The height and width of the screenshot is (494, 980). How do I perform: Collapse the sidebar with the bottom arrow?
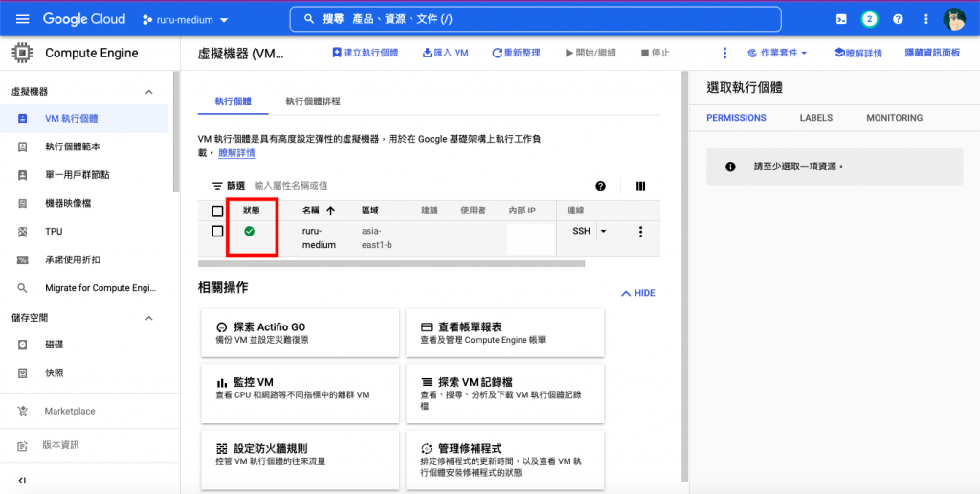tap(23, 481)
